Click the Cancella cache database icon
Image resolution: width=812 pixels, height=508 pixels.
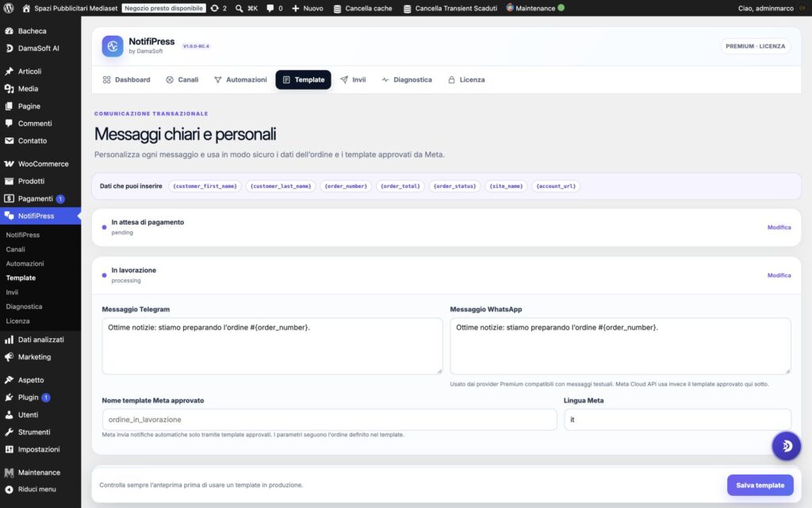pyautogui.click(x=337, y=8)
